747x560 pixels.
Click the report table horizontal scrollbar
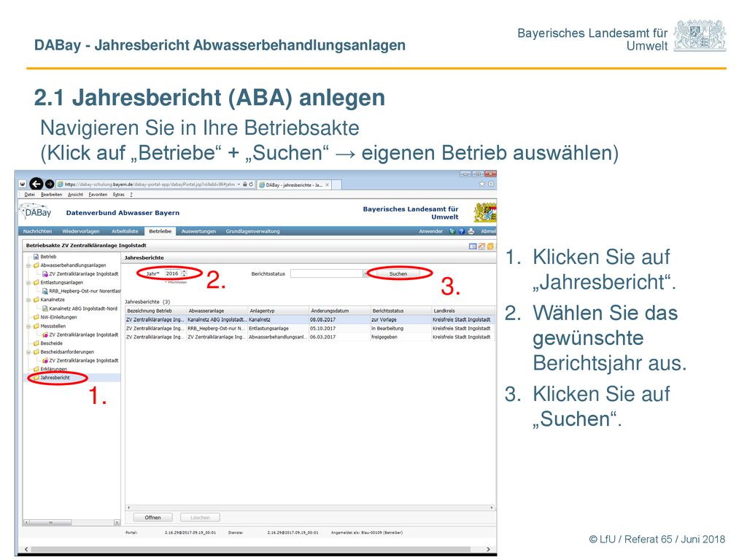tap(310, 507)
